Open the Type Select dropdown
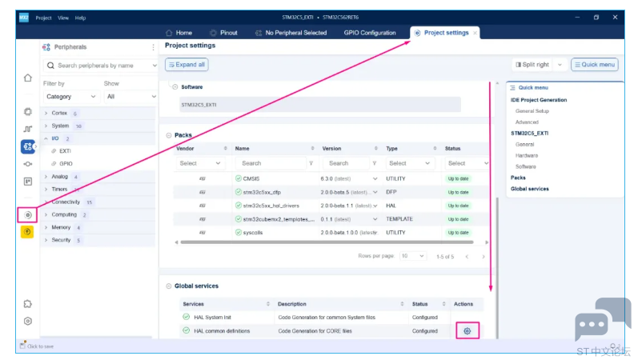This screenshot has height=364, width=638. 409,163
